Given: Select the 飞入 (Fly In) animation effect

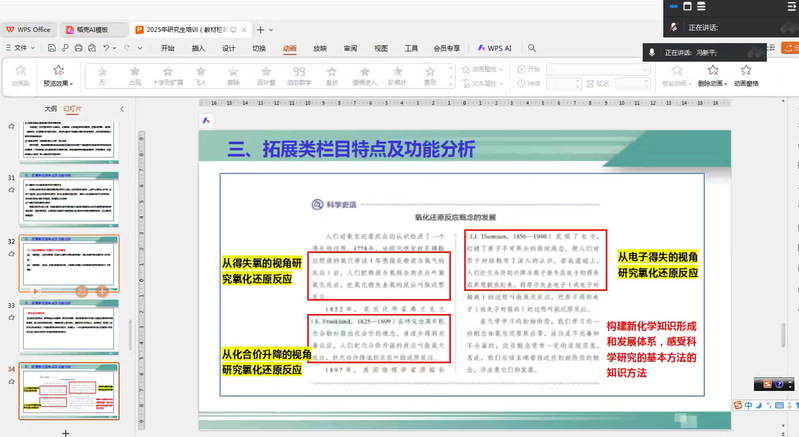Looking at the screenshot, I should click(200, 76).
